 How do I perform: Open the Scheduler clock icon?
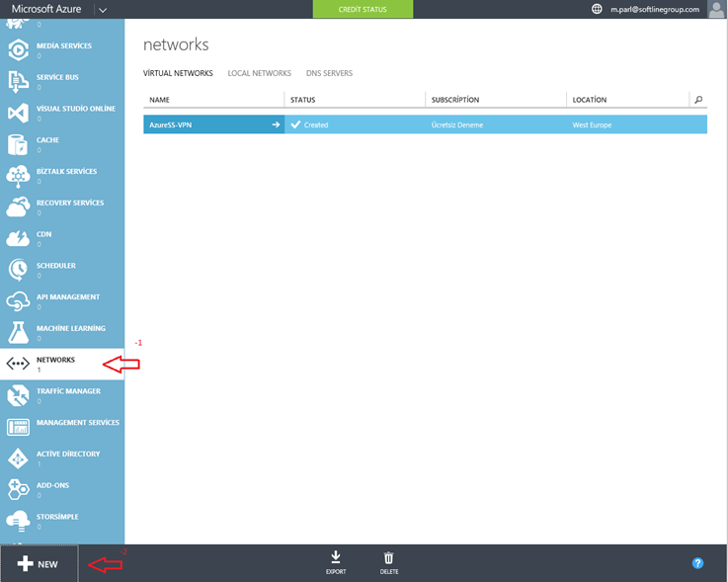[18, 270]
